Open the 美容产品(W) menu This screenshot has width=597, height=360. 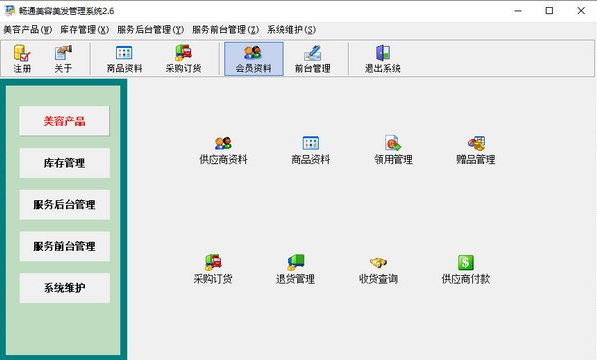click(x=27, y=30)
